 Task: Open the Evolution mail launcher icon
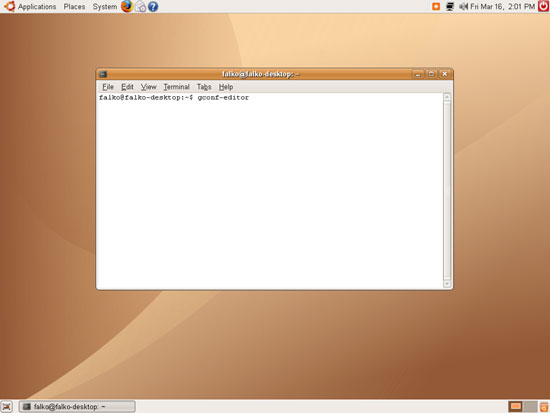(140, 6)
